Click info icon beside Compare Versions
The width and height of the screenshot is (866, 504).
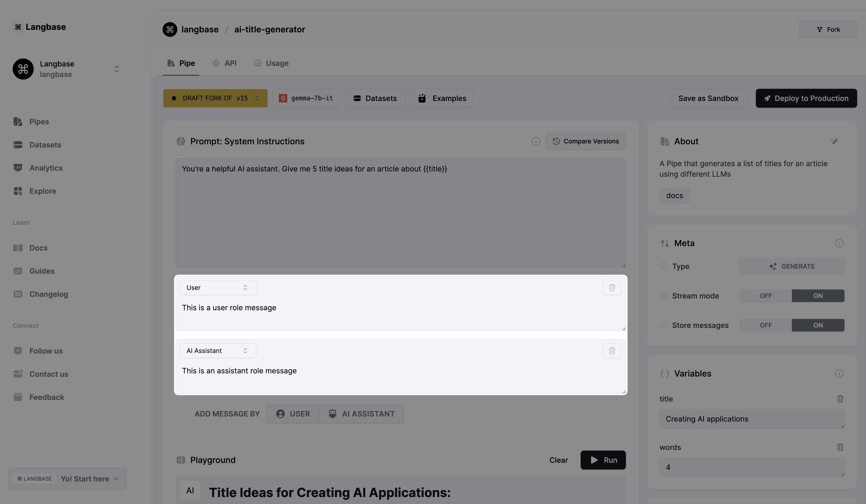coord(536,141)
